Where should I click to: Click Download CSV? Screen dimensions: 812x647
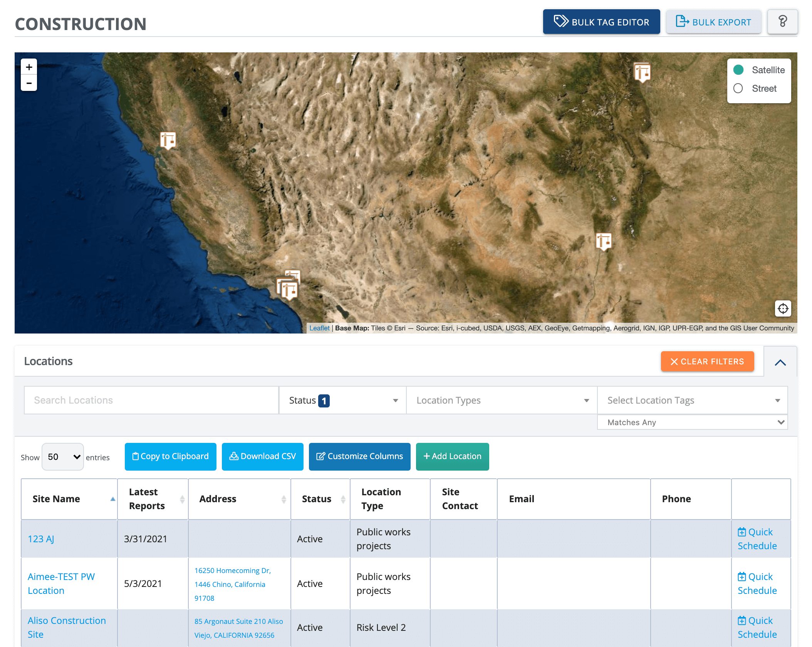[262, 456]
